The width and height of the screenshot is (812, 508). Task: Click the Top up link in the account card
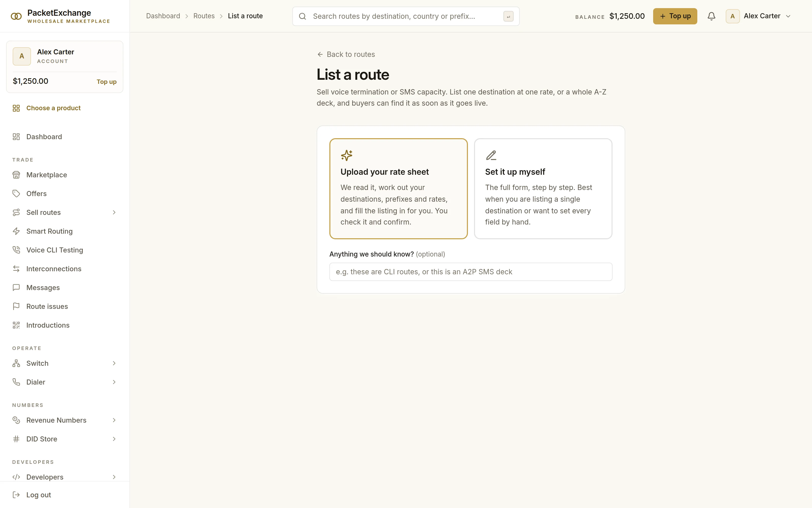click(106, 82)
